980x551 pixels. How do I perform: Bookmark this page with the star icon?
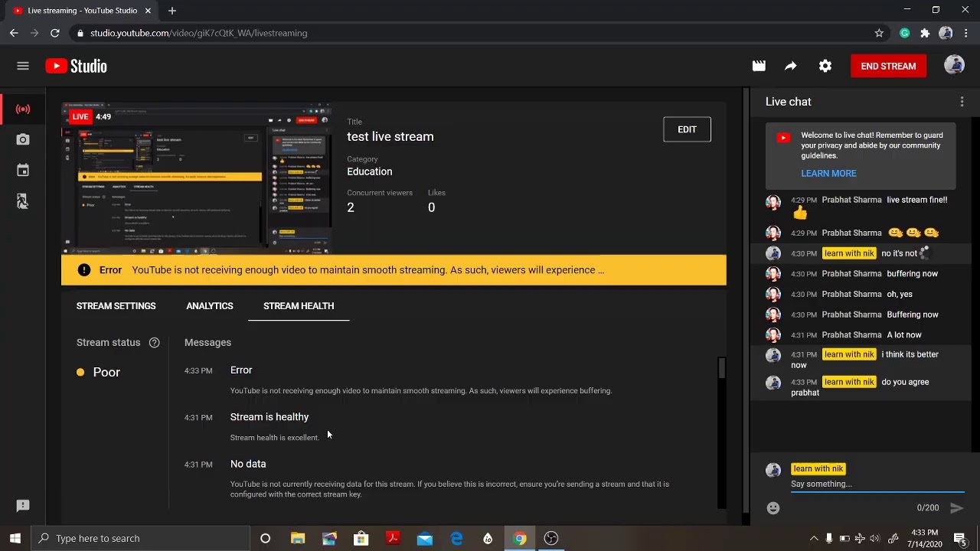tap(879, 33)
